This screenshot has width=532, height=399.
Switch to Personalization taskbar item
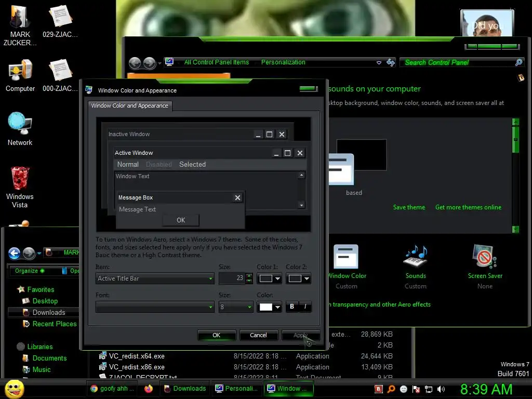(x=236, y=389)
